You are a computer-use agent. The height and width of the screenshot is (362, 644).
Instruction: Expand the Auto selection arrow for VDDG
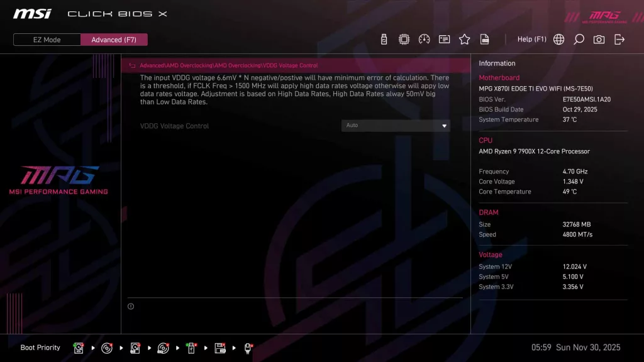coord(444,125)
